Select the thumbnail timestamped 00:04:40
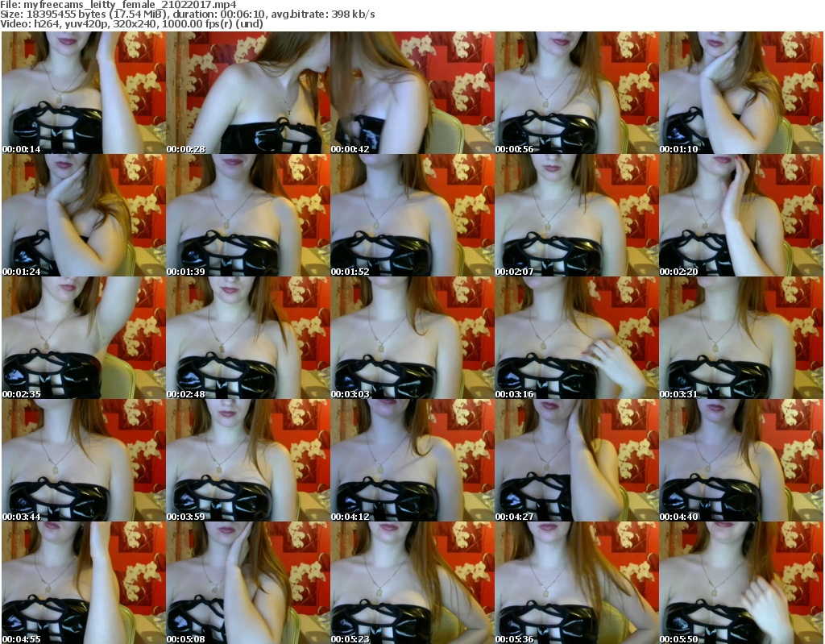Screen dimensions: 825x644 coord(741,460)
